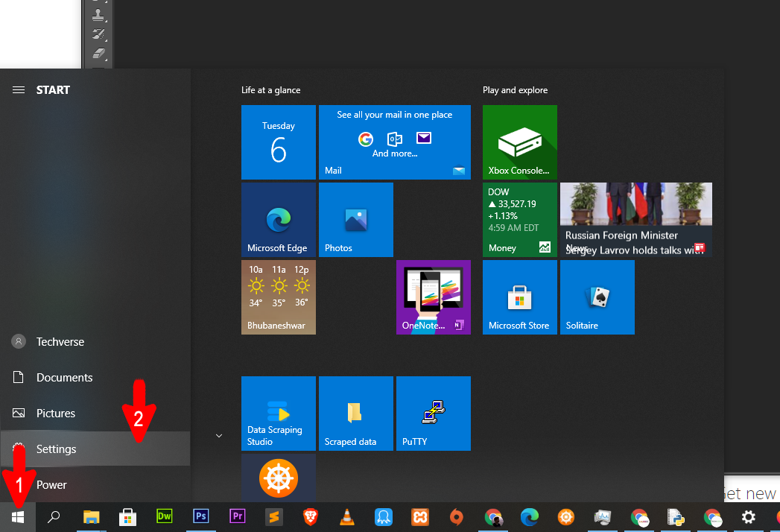Click the down chevron beside the tile groups
Image resolution: width=780 pixels, height=532 pixels.
point(219,436)
